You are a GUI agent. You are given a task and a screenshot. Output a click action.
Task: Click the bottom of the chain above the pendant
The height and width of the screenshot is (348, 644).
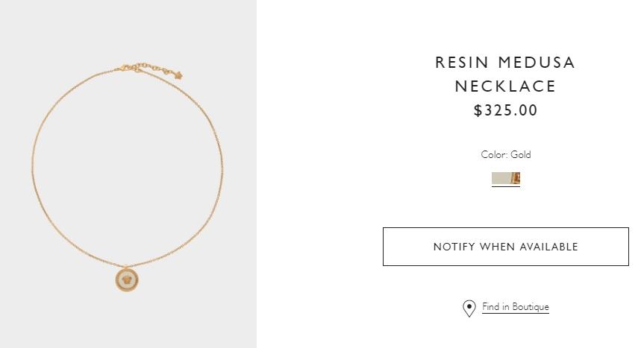point(128,263)
